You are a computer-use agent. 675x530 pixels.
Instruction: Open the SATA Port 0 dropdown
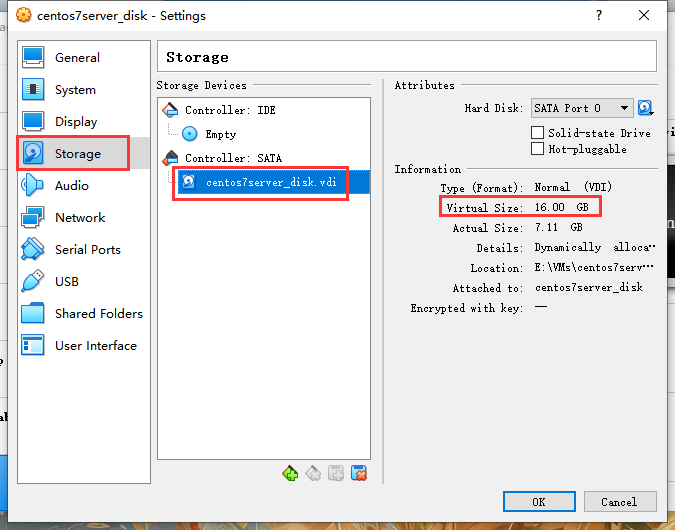582,108
